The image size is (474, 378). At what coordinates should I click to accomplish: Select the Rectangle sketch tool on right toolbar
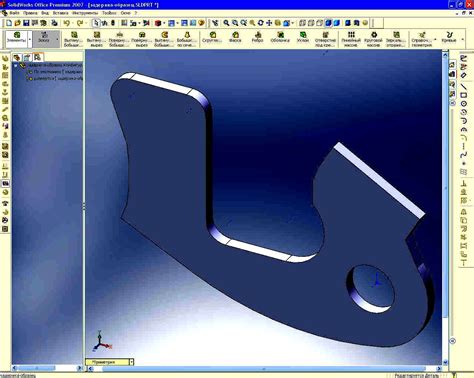[x=464, y=95]
